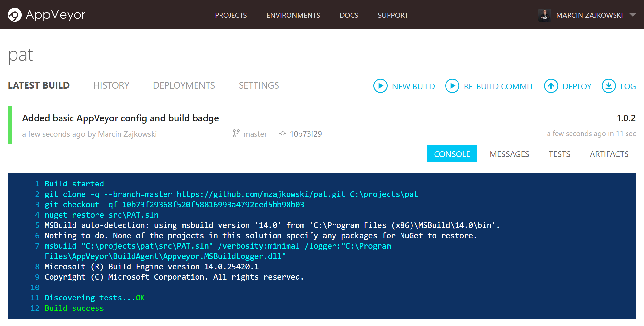Open the AppVeyor home wordmark link
Screen dimensions: 644x326
[x=55, y=15]
